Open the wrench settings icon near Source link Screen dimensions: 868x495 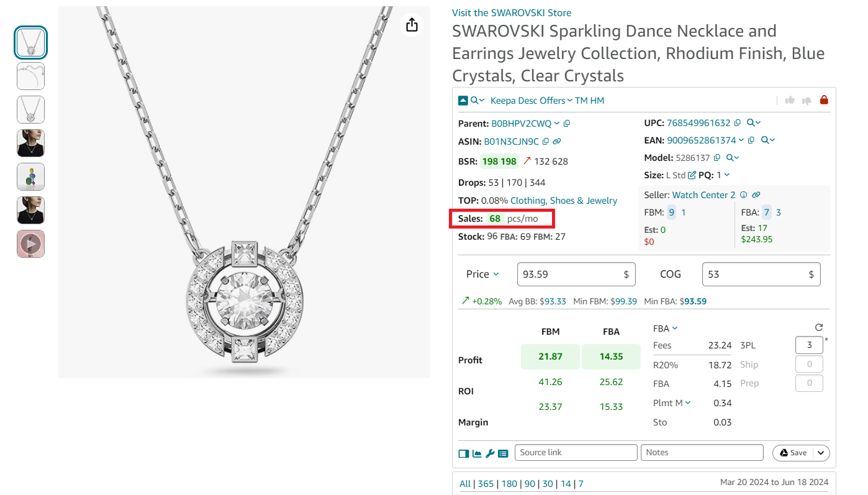coord(490,453)
